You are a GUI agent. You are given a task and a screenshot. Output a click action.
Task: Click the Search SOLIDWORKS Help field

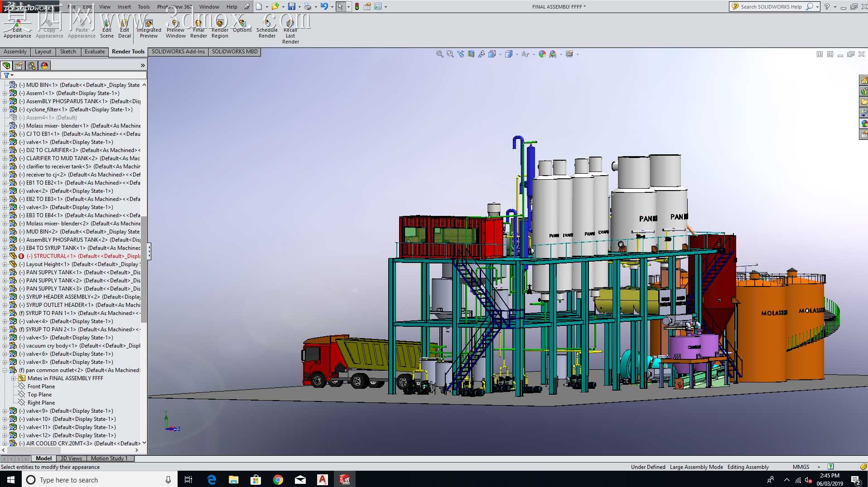pos(771,6)
